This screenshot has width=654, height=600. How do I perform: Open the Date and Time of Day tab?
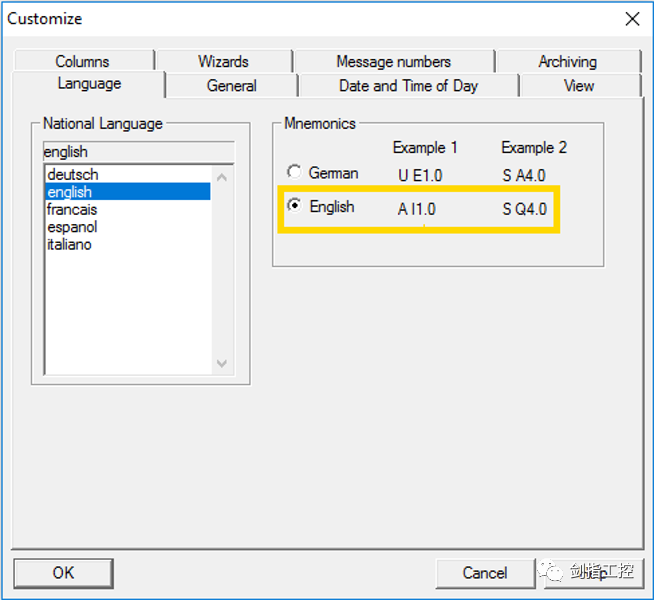tap(408, 86)
